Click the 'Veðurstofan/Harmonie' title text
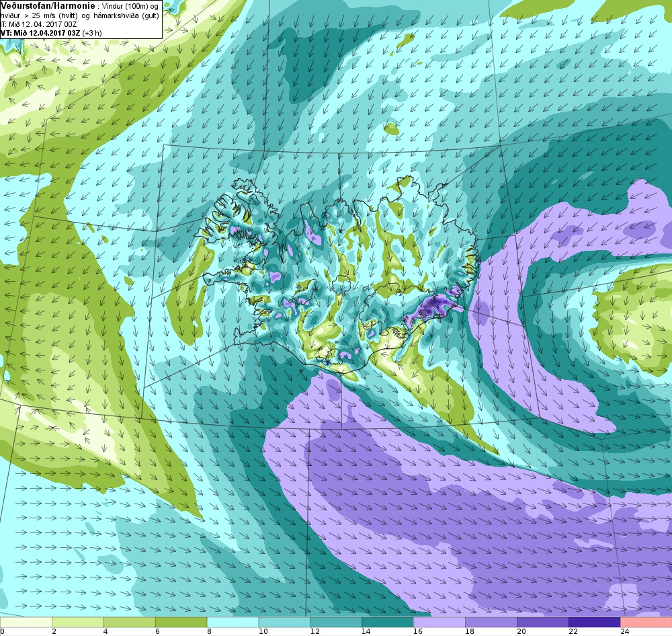Screen dimensions: 672x636 48,5
